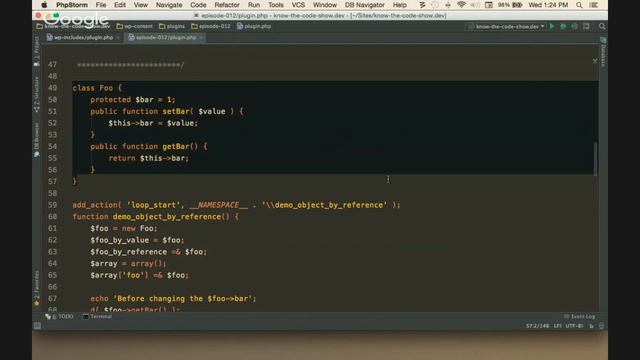Open the PhpStorm application menu
The image size is (640, 360).
pos(72,5)
